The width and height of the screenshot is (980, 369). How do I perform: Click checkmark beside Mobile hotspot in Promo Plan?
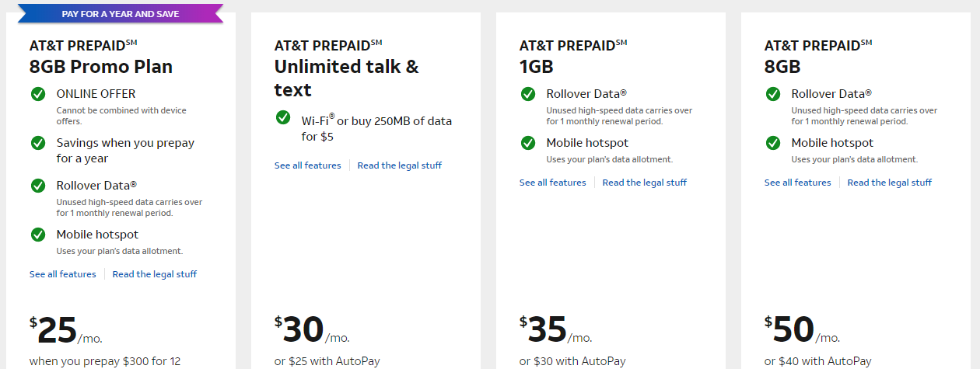pos(37,235)
